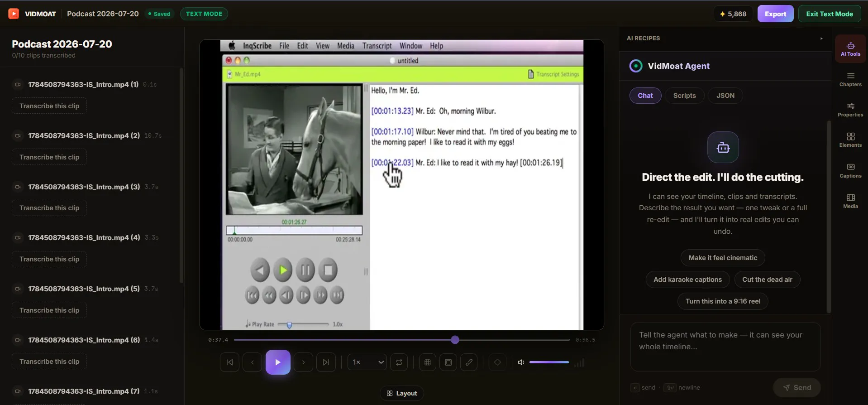Image resolution: width=868 pixels, height=405 pixels.
Task: Click the VidMoat logo icon
Action: 14,14
